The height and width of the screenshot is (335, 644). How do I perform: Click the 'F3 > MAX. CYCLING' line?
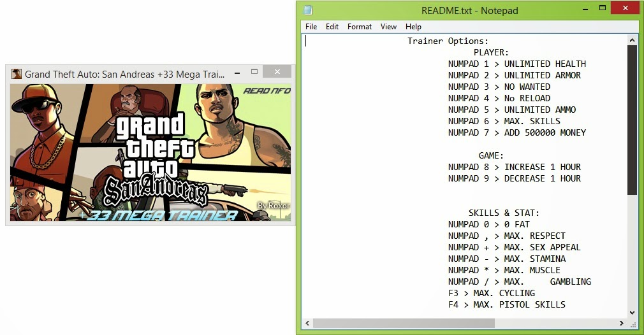[x=492, y=294]
